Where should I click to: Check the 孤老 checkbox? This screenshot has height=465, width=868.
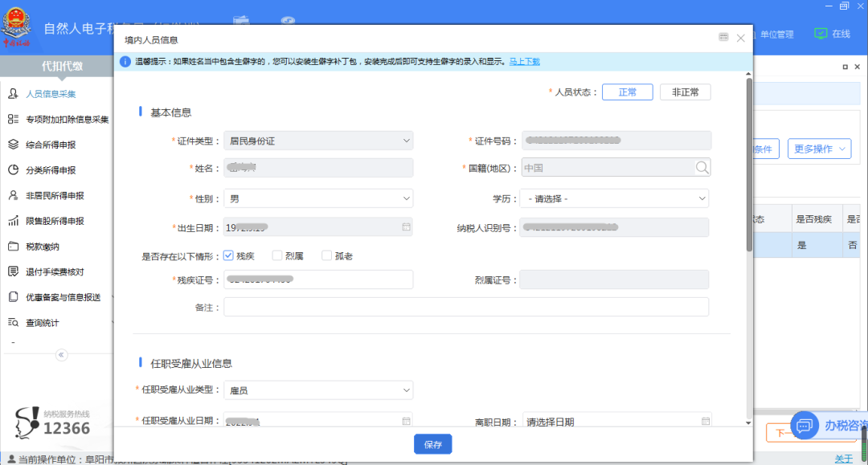(x=326, y=255)
